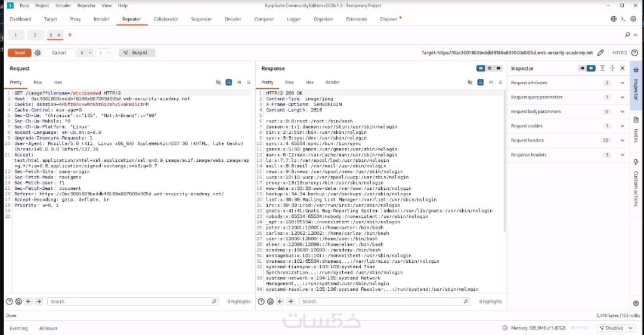Switch request view to Hex
Viewport: 644px width, 335px height.
tap(58, 82)
